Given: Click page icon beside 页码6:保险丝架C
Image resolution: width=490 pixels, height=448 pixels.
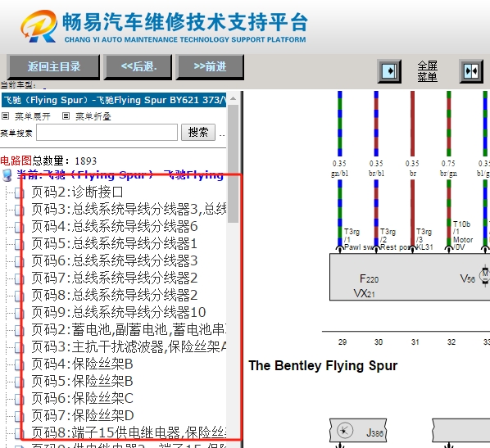Looking at the screenshot, I should (x=19, y=399).
